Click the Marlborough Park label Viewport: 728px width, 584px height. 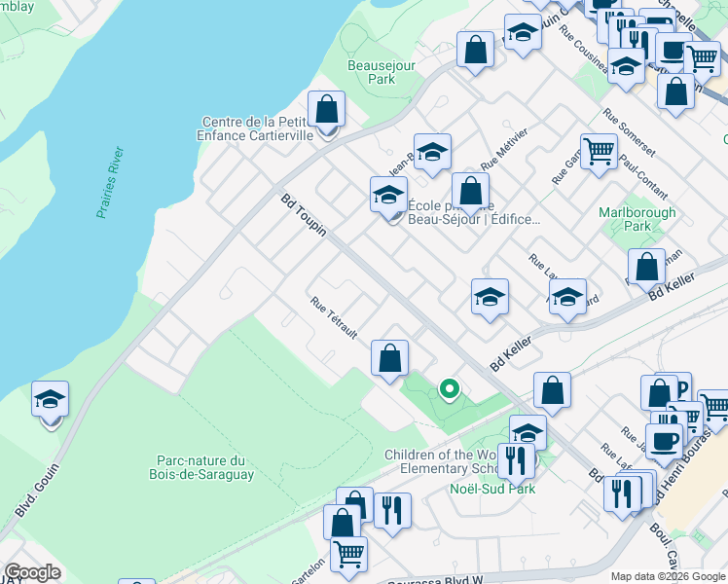pos(637,219)
